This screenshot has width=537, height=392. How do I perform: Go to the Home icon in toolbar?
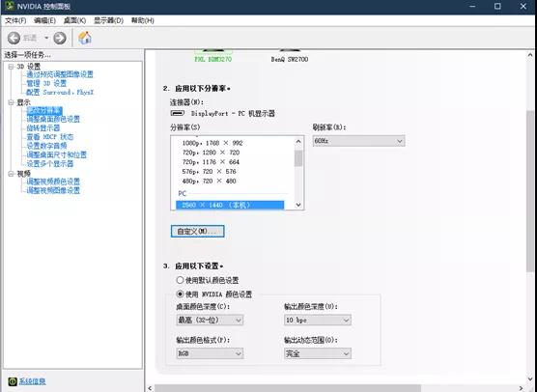[x=85, y=38]
